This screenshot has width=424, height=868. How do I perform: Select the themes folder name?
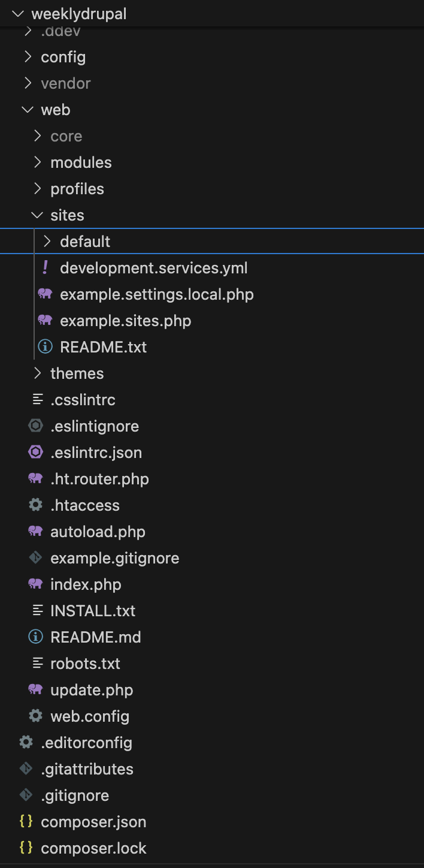click(77, 373)
